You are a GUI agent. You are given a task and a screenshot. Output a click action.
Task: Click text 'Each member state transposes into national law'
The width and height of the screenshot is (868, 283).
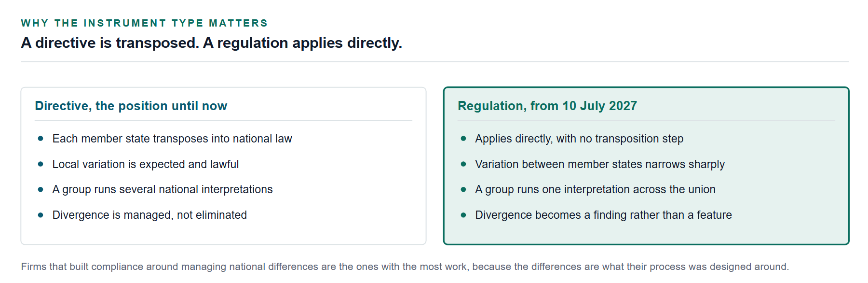(172, 139)
